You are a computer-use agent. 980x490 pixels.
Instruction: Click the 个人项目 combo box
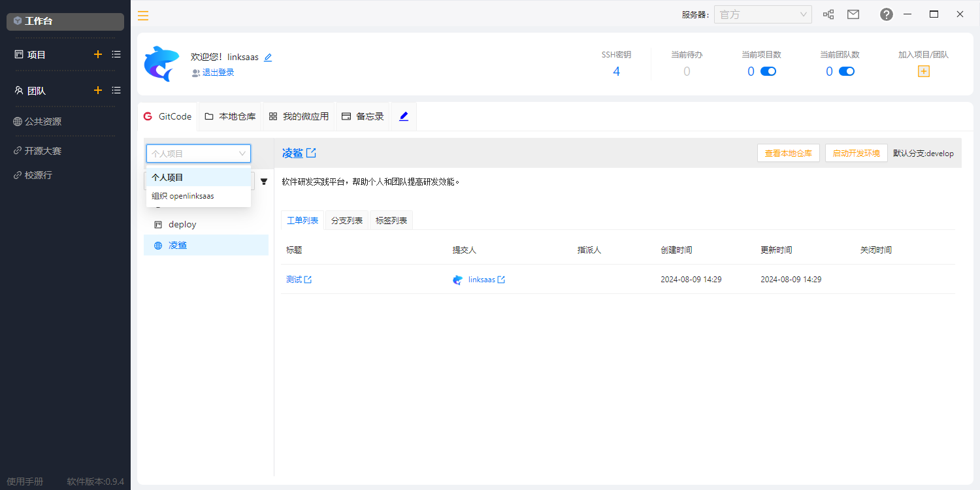[199, 154]
